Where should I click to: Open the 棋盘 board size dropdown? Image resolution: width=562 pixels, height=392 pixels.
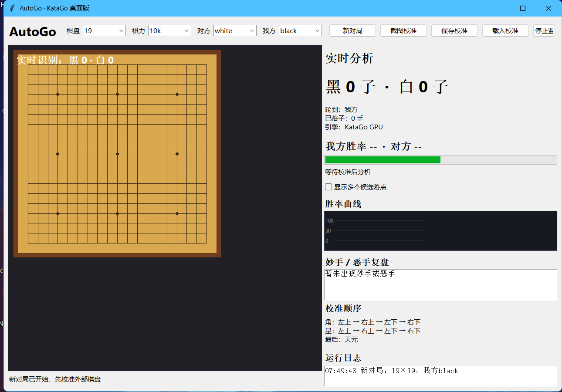tap(105, 30)
